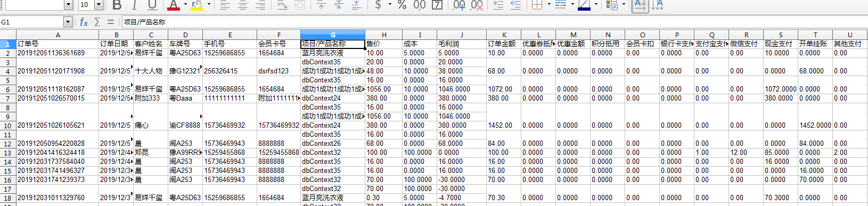This screenshot has height=206, width=868.
Task: Select cell with order 201912051136361689
Action: [58, 53]
